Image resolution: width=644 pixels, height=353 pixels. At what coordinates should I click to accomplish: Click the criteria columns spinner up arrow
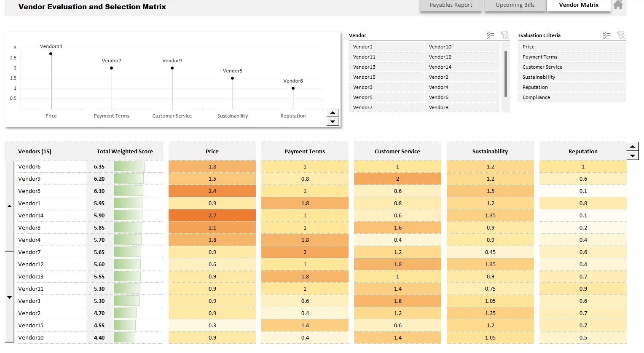633,147
